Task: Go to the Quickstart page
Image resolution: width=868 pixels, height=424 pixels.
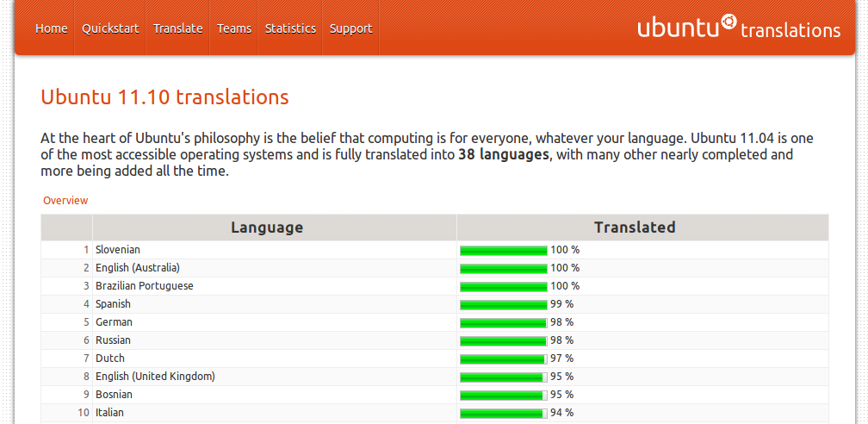Action: click(110, 28)
